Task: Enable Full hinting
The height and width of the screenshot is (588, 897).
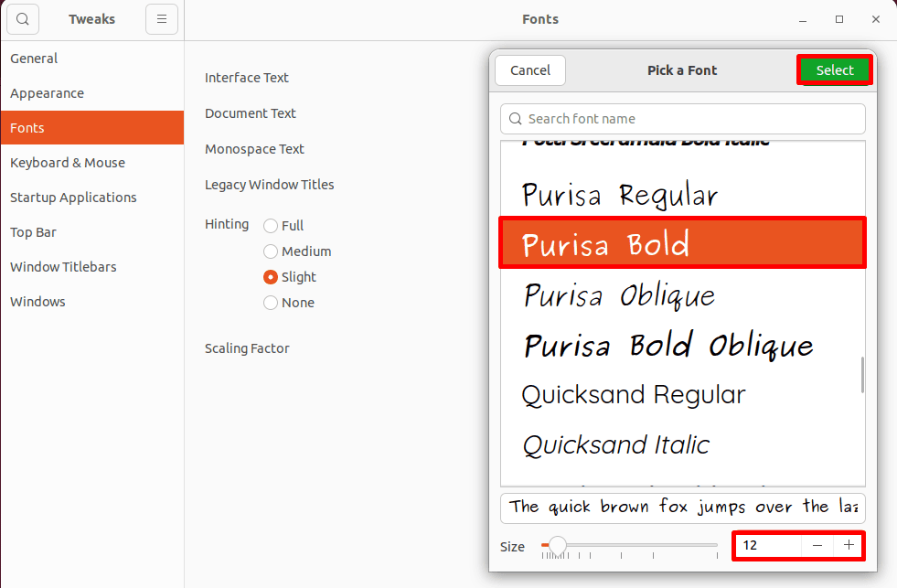Action: [x=271, y=225]
